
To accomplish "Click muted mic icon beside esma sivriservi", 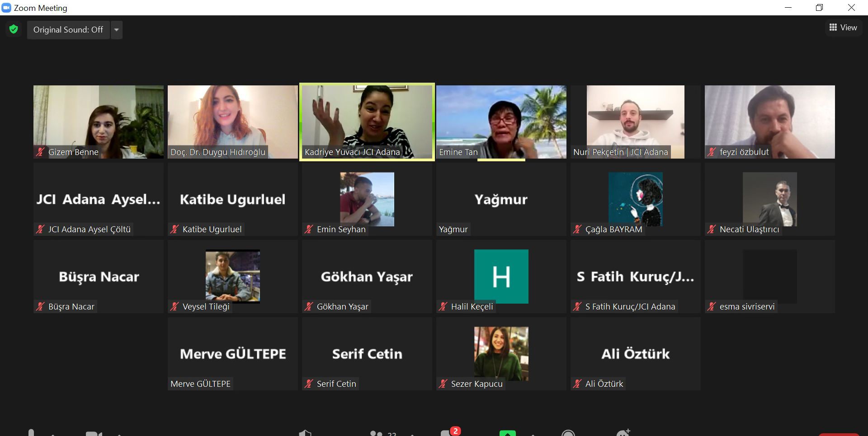I will click(712, 307).
